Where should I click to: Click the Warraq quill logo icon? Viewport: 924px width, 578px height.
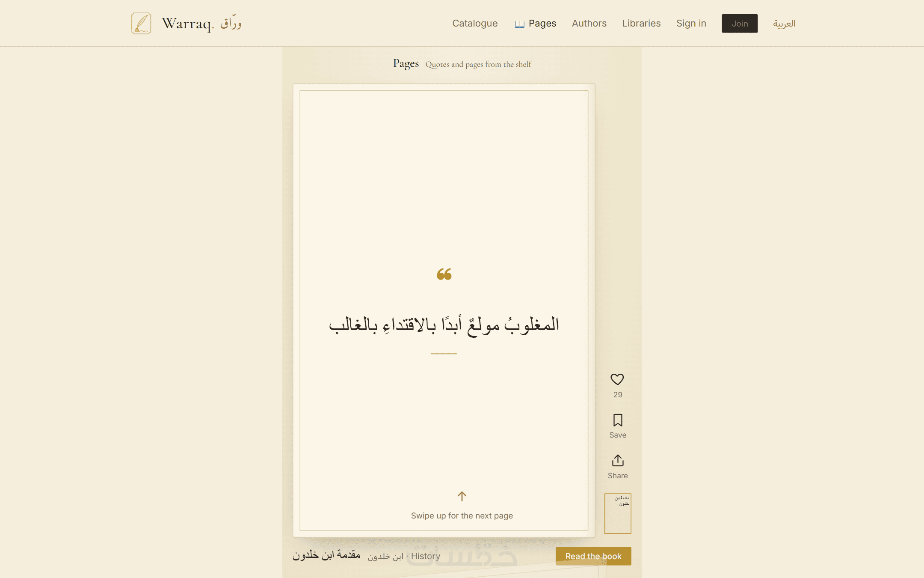pyautogui.click(x=141, y=23)
